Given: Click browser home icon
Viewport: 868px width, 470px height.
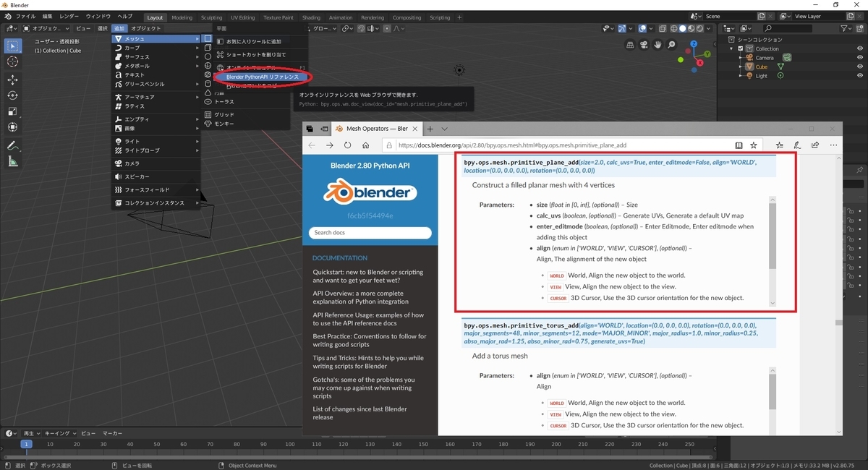Looking at the screenshot, I should tap(366, 145).
